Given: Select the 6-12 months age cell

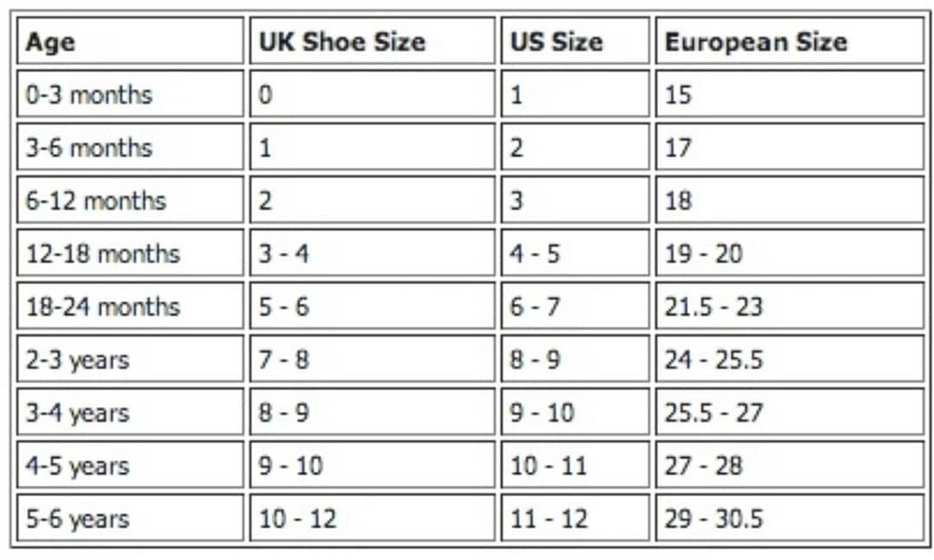Looking at the screenshot, I should 131,200.
